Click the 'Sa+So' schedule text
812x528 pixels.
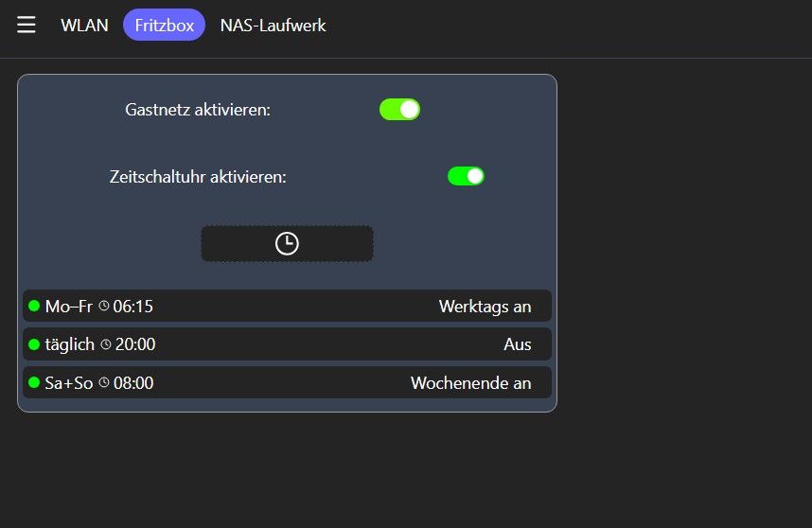[69, 383]
